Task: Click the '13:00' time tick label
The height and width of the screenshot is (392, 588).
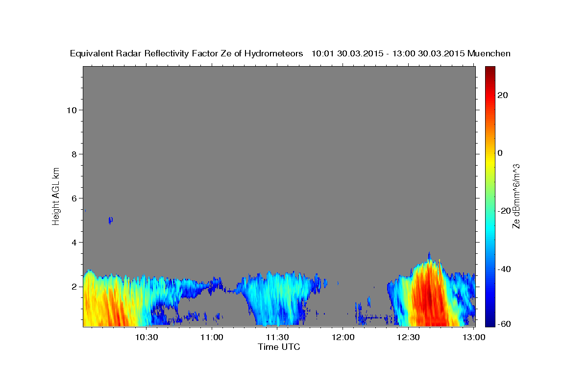Action: pyautogui.click(x=473, y=337)
